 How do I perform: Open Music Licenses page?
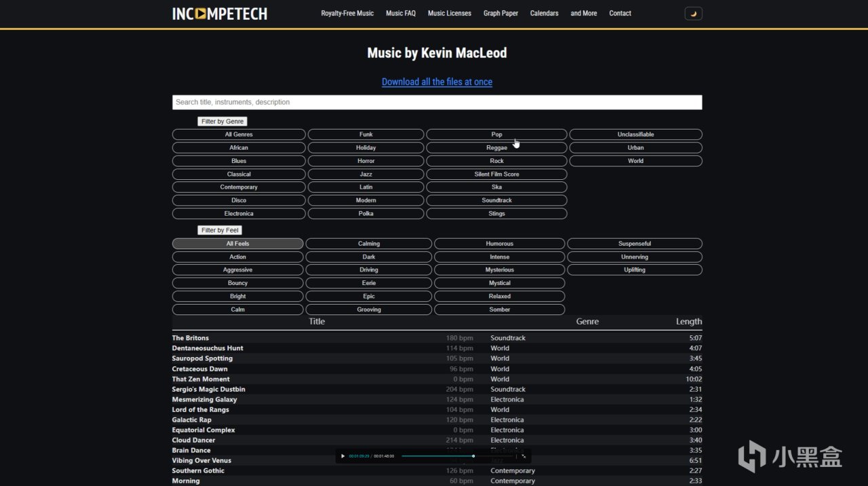click(x=450, y=14)
